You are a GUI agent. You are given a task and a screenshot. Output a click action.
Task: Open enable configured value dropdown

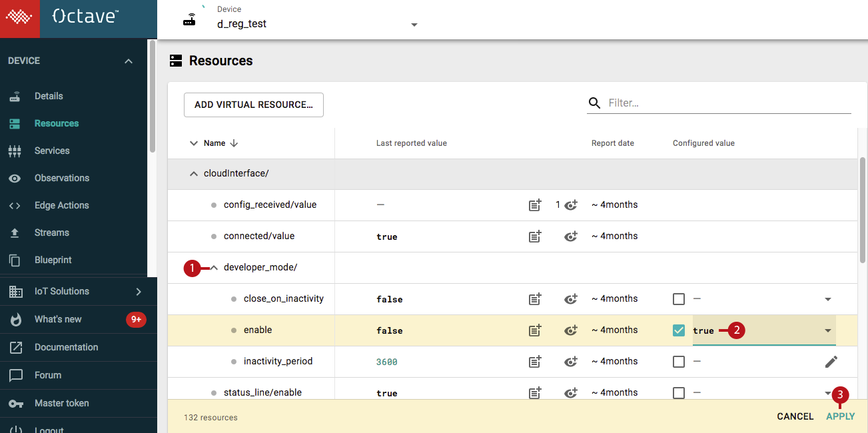click(828, 330)
